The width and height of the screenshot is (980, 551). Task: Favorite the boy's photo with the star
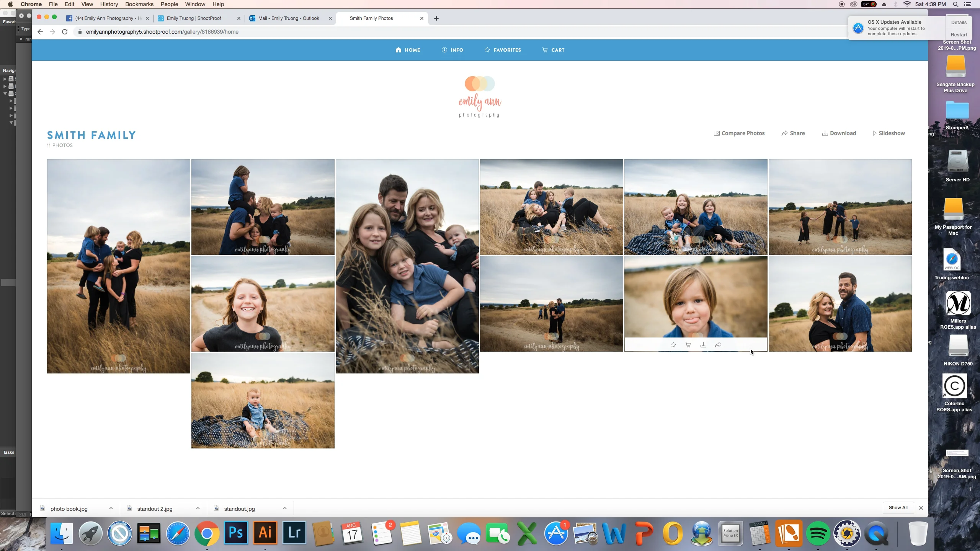coord(673,345)
